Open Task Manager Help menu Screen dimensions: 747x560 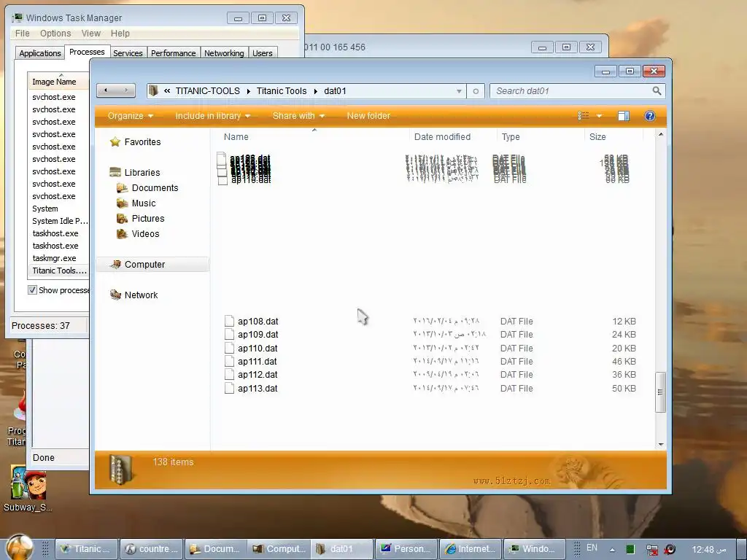[x=120, y=34]
